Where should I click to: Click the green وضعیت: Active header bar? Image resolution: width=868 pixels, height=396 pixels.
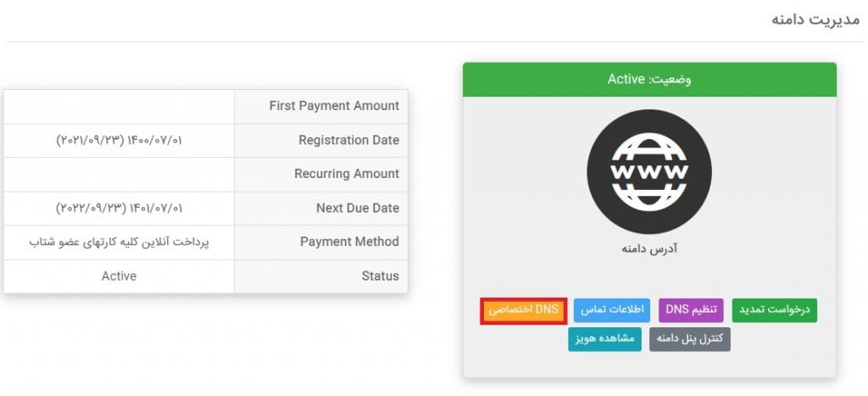(x=649, y=79)
